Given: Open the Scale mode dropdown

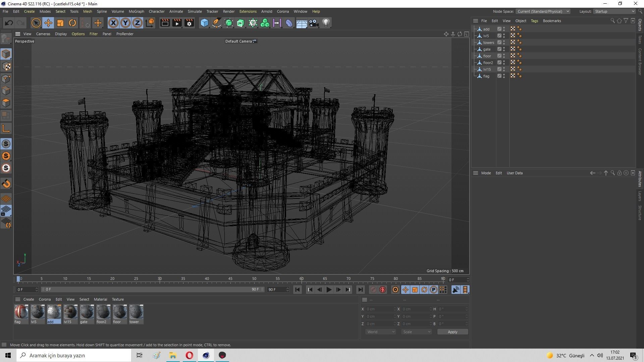Looking at the screenshot, I should coord(416,332).
